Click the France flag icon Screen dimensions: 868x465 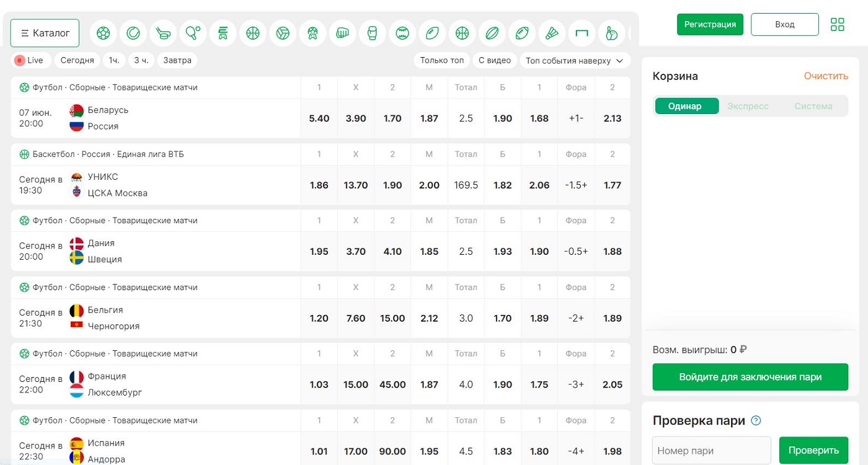[76, 376]
